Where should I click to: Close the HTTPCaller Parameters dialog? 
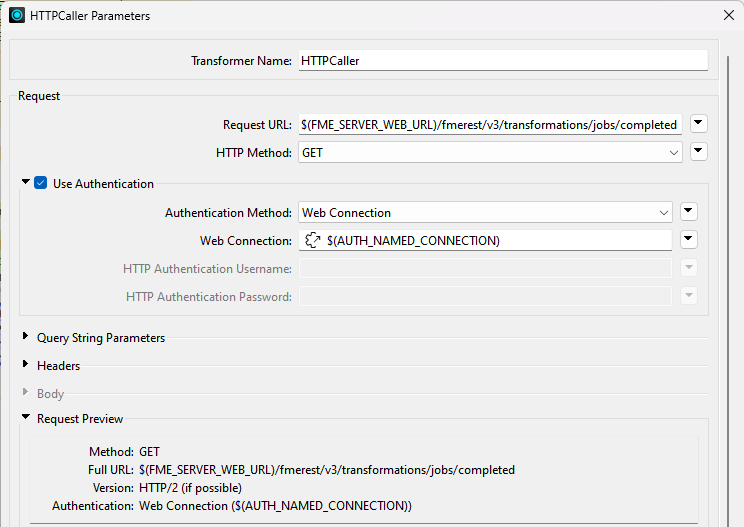coord(729,15)
